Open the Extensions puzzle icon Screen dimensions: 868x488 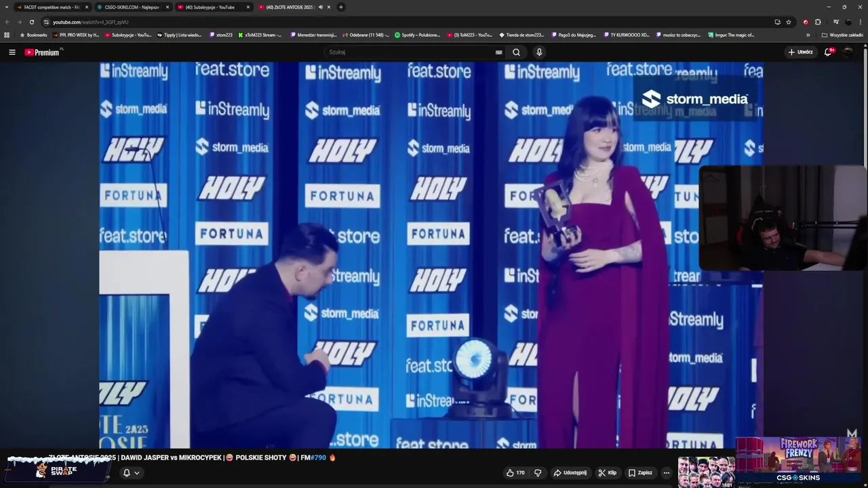818,22
